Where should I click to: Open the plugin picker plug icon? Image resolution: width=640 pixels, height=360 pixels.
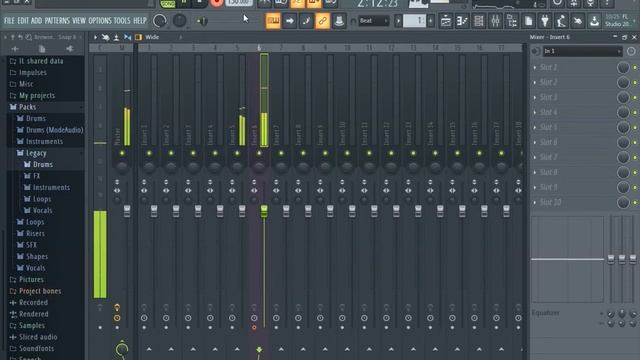pyautogui.click(x=544, y=21)
